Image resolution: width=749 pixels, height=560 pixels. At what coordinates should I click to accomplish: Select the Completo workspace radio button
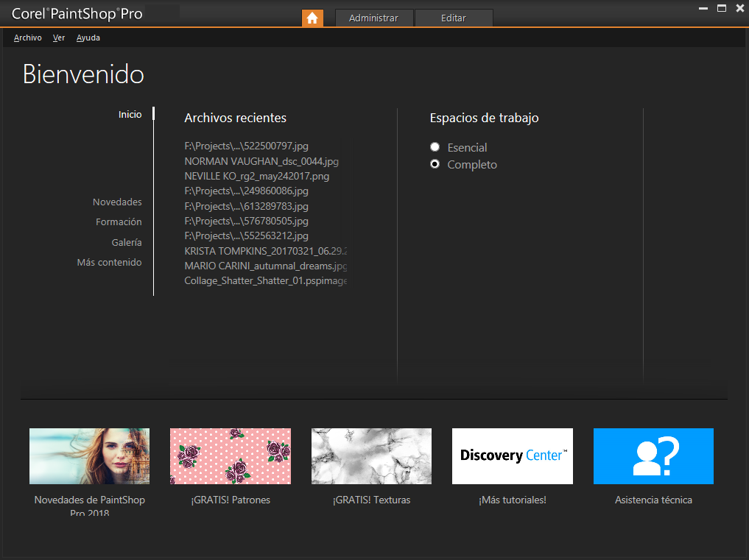(435, 164)
